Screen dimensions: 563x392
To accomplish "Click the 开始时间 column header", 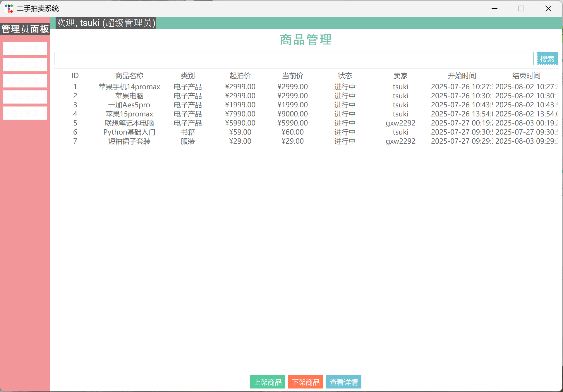I will point(462,76).
